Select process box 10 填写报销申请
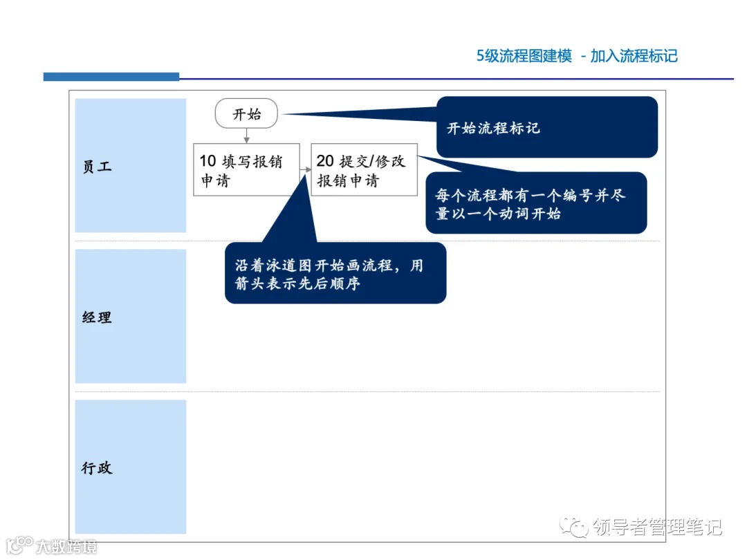 (x=246, y=169)
